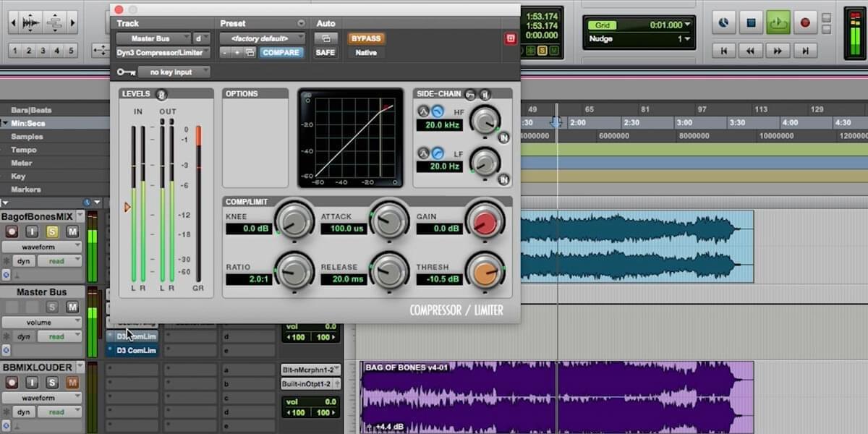Open the no key input selector
Image resolution: width=868 pixels, height=434 pixels.
point(176,72)
